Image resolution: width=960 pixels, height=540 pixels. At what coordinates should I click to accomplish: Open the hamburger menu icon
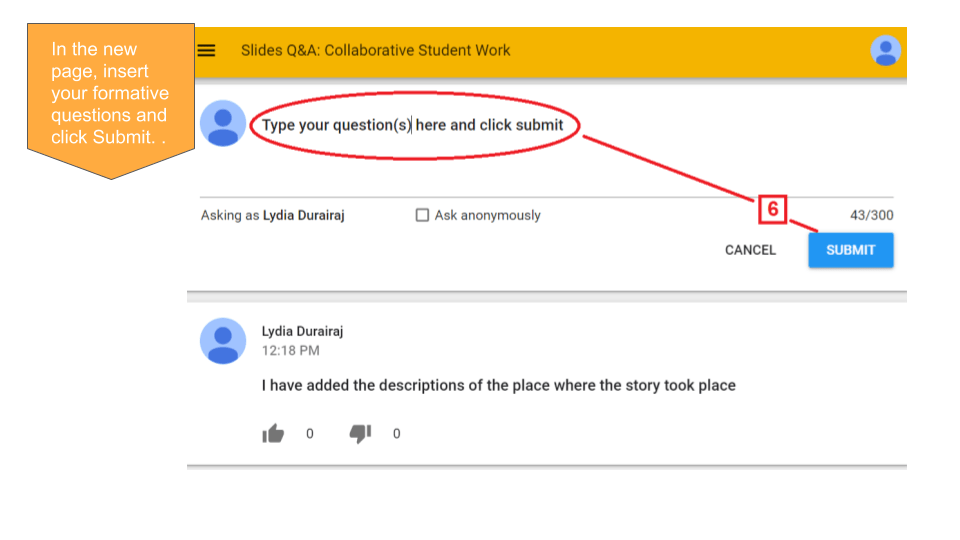[206, 50]
